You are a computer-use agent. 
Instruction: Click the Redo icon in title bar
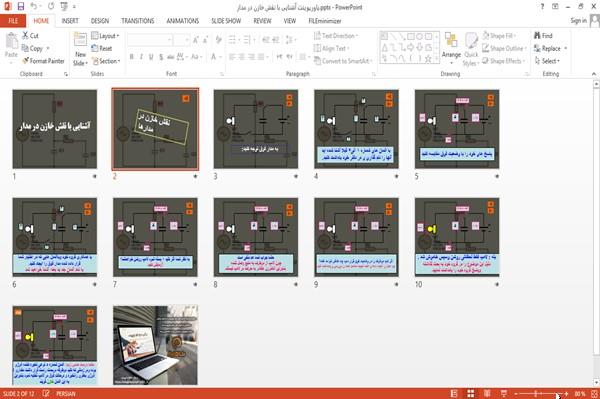(x=51, y=6)
